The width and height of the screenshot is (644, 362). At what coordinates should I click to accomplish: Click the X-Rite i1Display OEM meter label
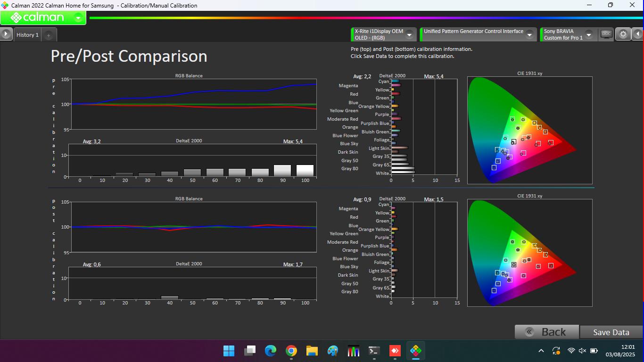379,34
